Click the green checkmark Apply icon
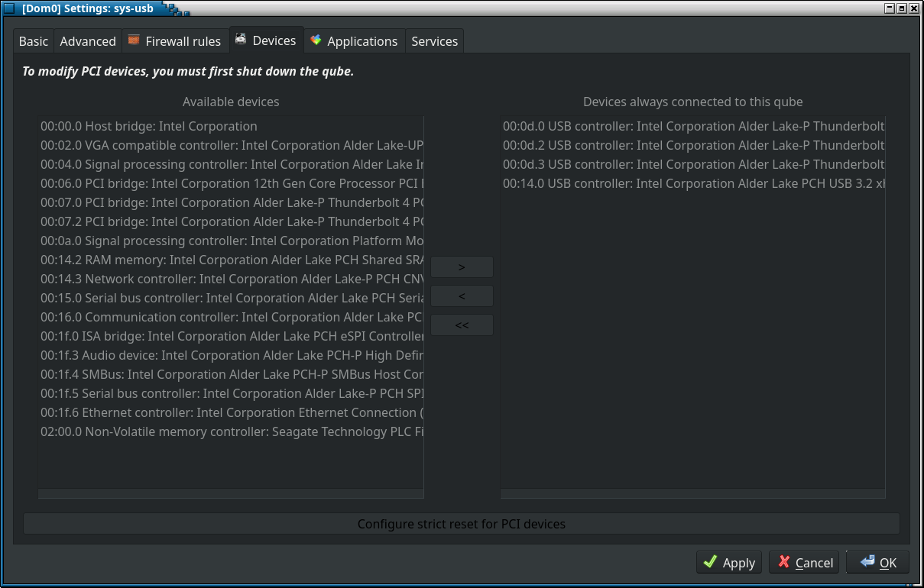The image size is (924, 588). [x=710, y=562]
